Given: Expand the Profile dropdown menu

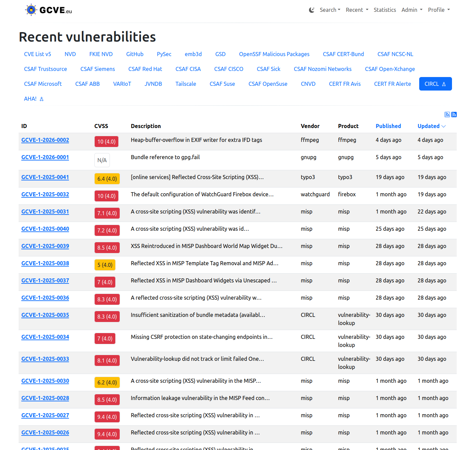Looking at the screenshot, I should (x=438, y=10).
